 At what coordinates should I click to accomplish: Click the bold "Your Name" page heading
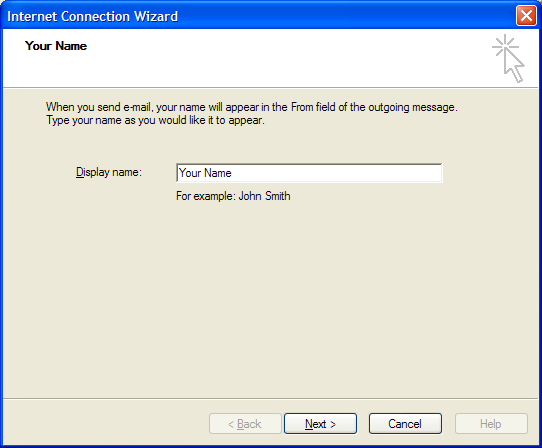click(x=56, y=46)
